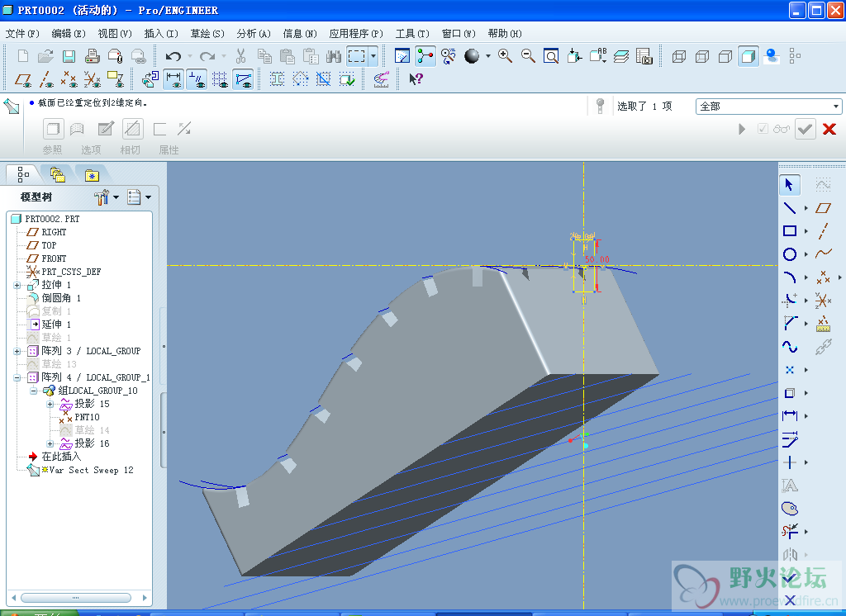Select the PRT_CSYS_DEF tree item
846x616 pixels.
[x=71, y=272]
